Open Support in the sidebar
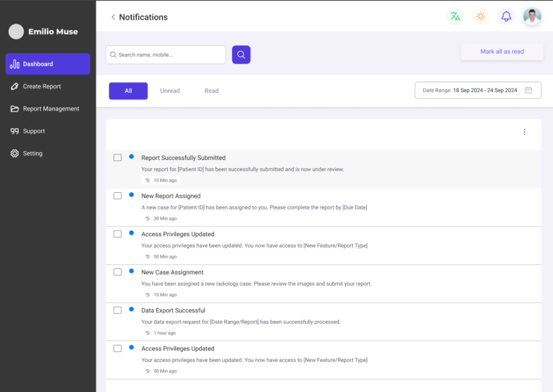The image size is (553, 392). coord(33,131)
